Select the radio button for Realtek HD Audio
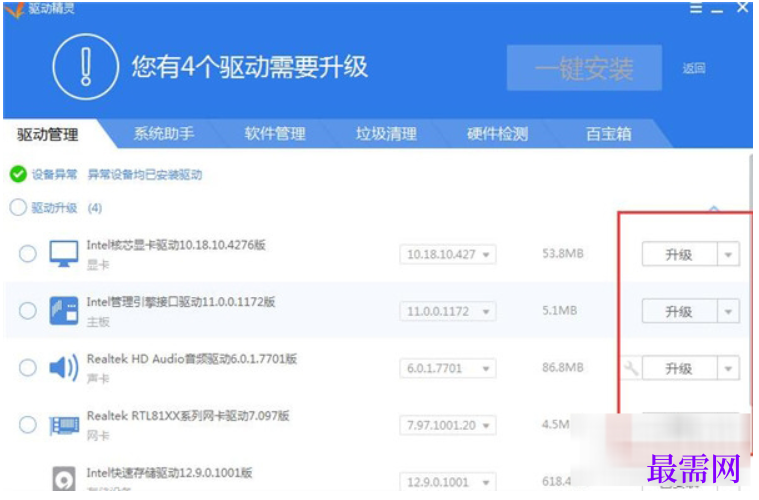The height and width of the screenshot is (500, 759). click(28, 367)
